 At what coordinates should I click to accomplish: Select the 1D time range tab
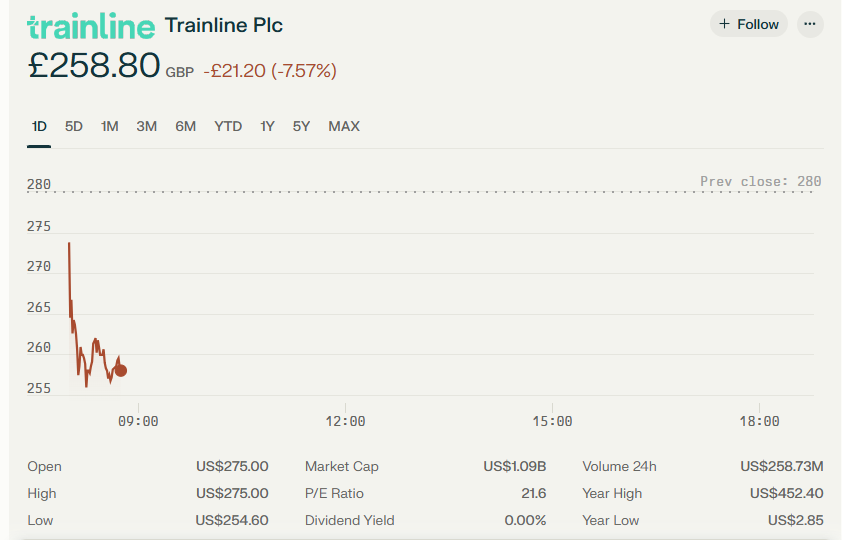point(39,127)
